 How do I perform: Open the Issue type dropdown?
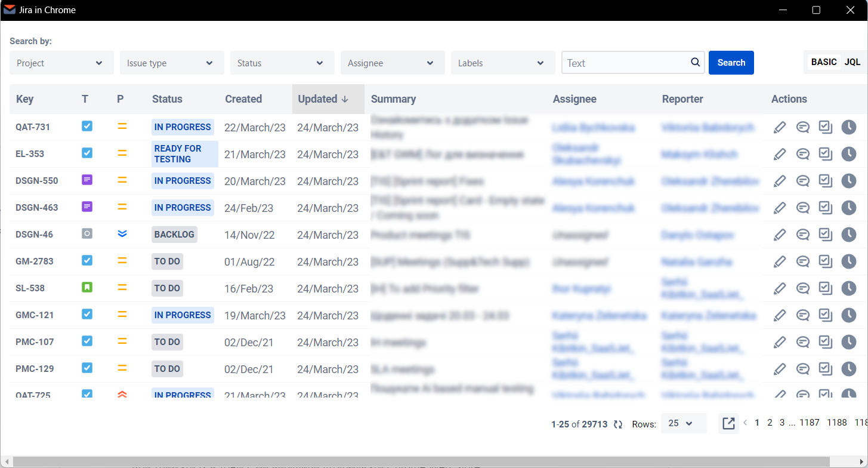click(172, 63)
